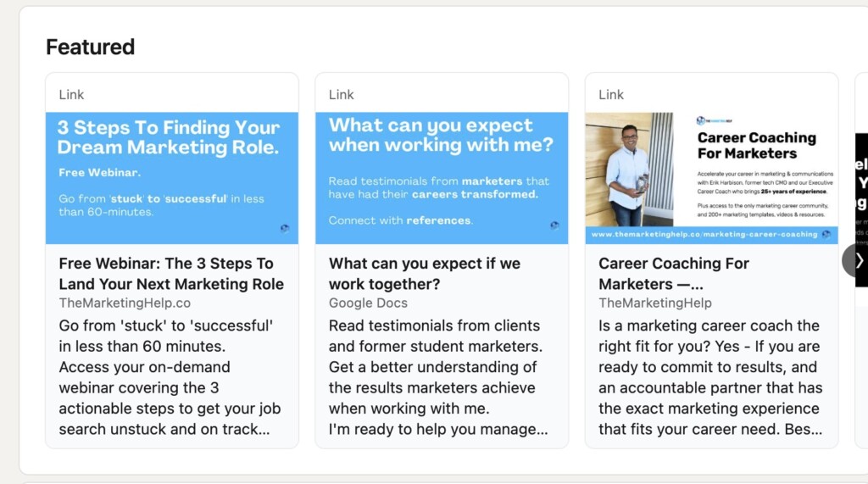
Task: Open the Free Webinar: The 3 Steps title link
Action: click(x=171, y=274)
